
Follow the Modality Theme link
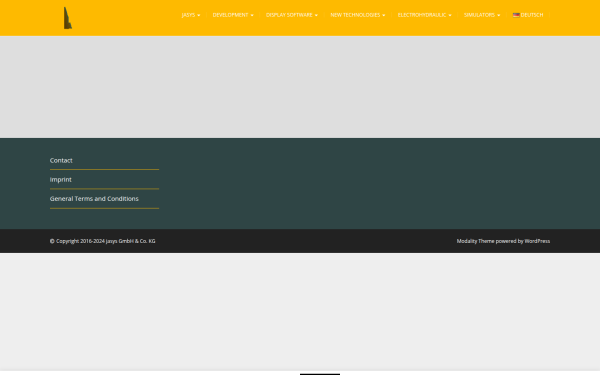tap(475, 241)
